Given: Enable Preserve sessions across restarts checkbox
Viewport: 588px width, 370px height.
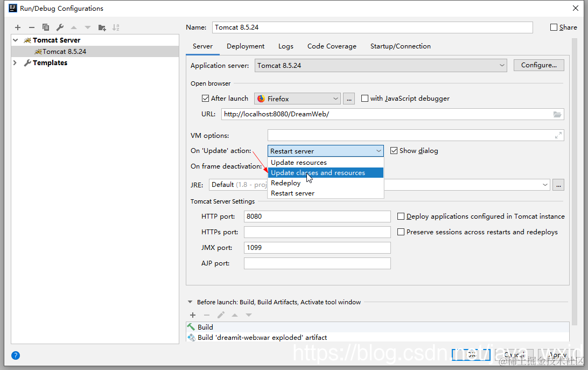Looking at the screenshot, I should point(401,232).
